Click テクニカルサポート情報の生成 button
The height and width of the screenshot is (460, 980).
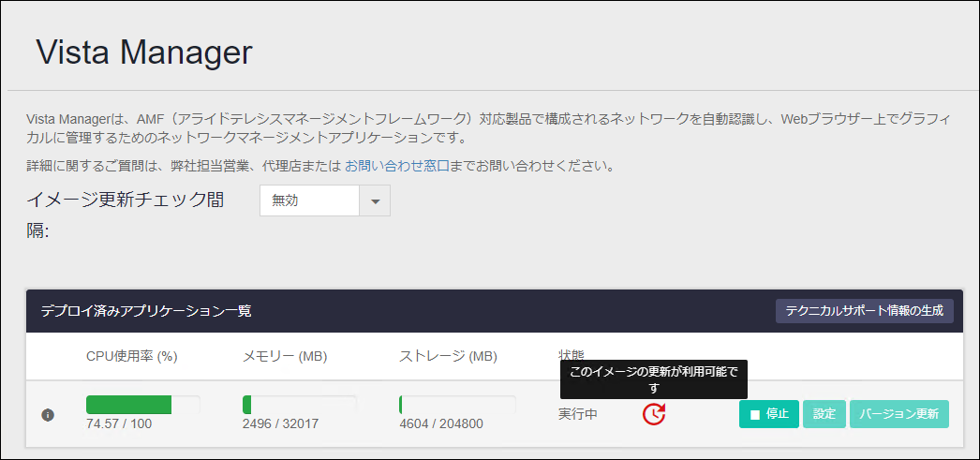click(x=865, y=311)
